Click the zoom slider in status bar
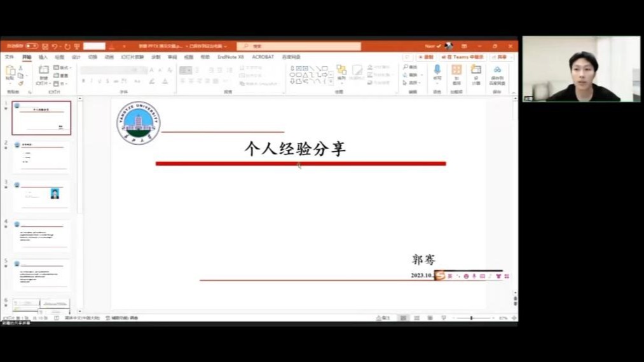This screenshot has width=644, height=362. 471,318
